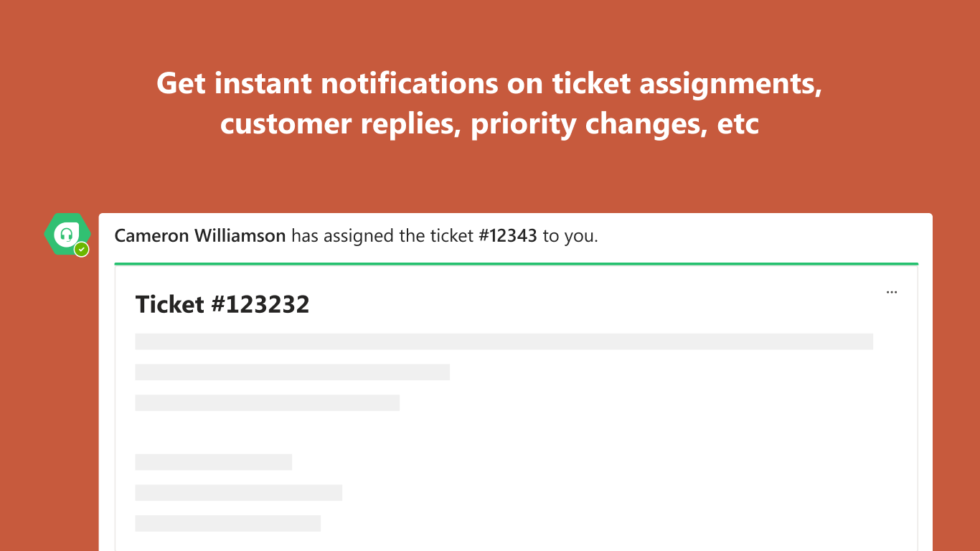
Task: Click empty message area right of "to you."
Action: point(753,236)
